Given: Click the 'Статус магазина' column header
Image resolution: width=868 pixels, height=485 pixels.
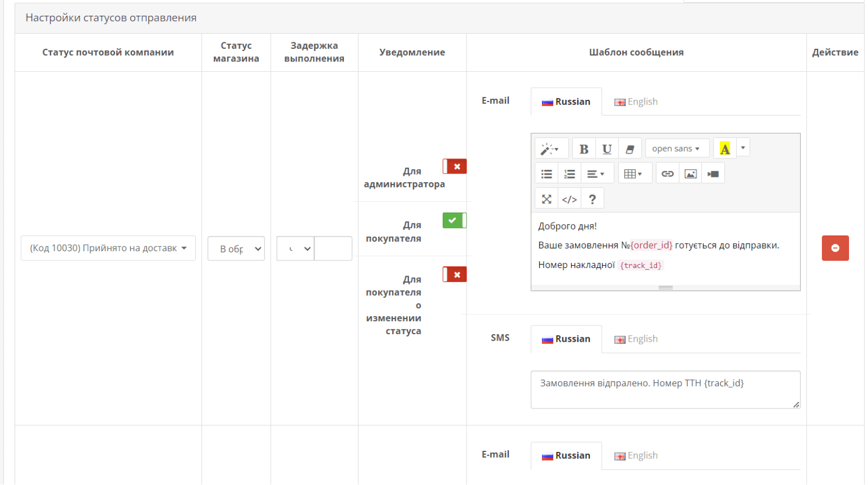Looking at the screenshot, I should (x=236, y=52).
